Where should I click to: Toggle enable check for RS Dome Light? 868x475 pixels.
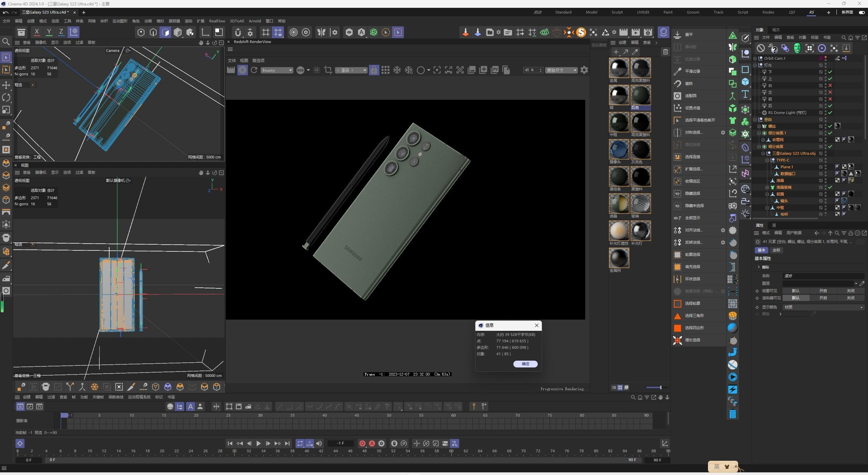tap(830, 113)
